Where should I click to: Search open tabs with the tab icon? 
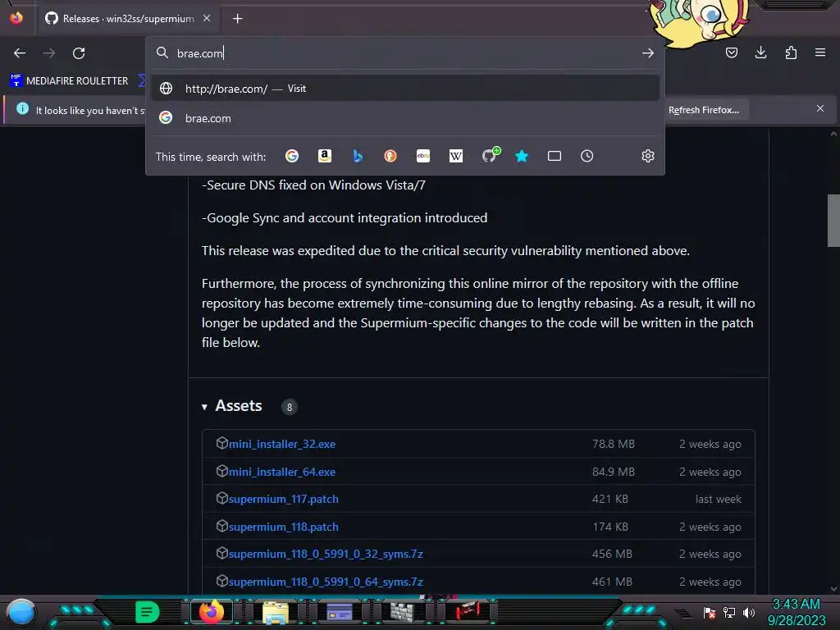(x=555, y=156)
